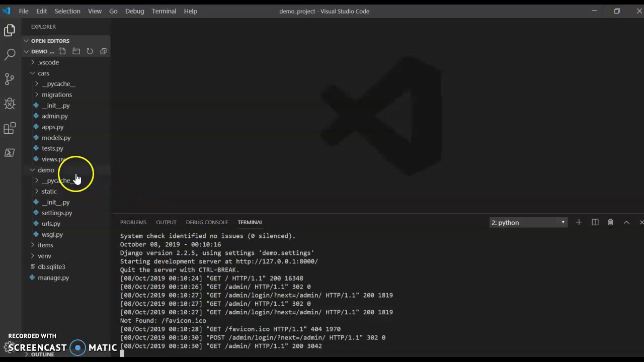The height and width of the screenshot is (362, 644).
Task: Kill terminal using trash icon
Action: click(x=610, y=222)
